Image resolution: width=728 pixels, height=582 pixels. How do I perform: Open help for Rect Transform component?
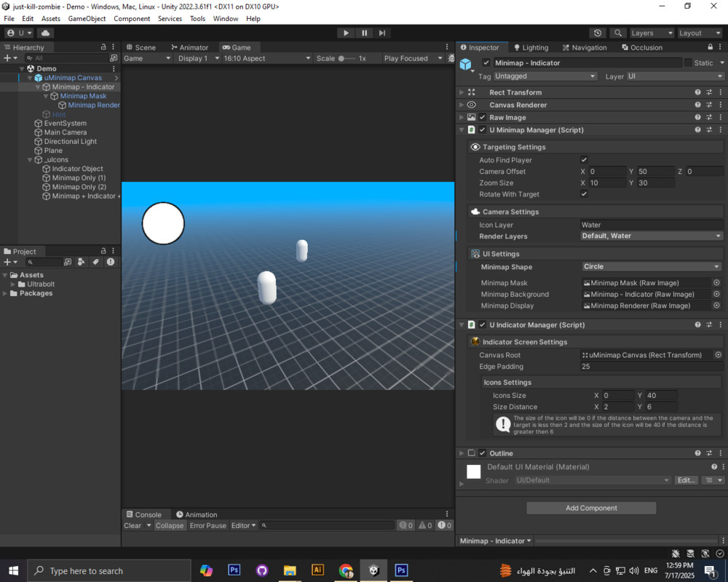click(697, 92)
